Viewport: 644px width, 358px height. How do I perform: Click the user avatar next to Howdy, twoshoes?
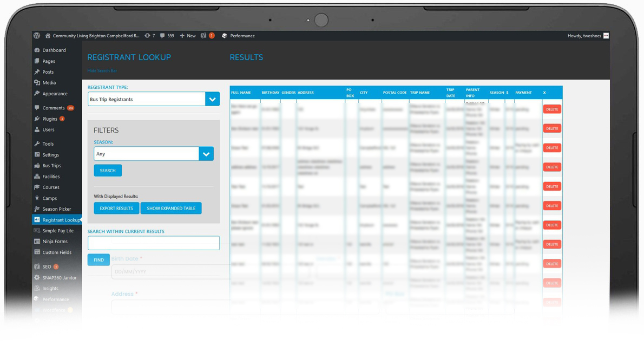(606, 36)
